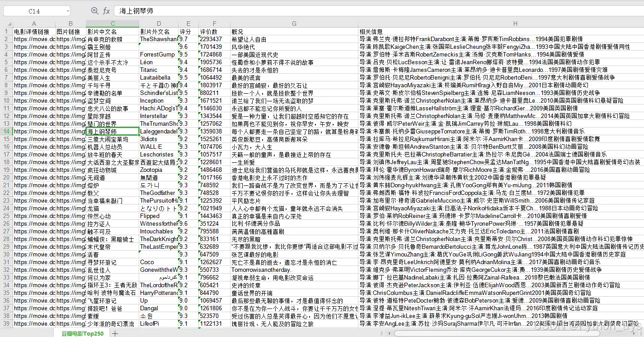Select the cell WALL·E

tap(158, 147)
